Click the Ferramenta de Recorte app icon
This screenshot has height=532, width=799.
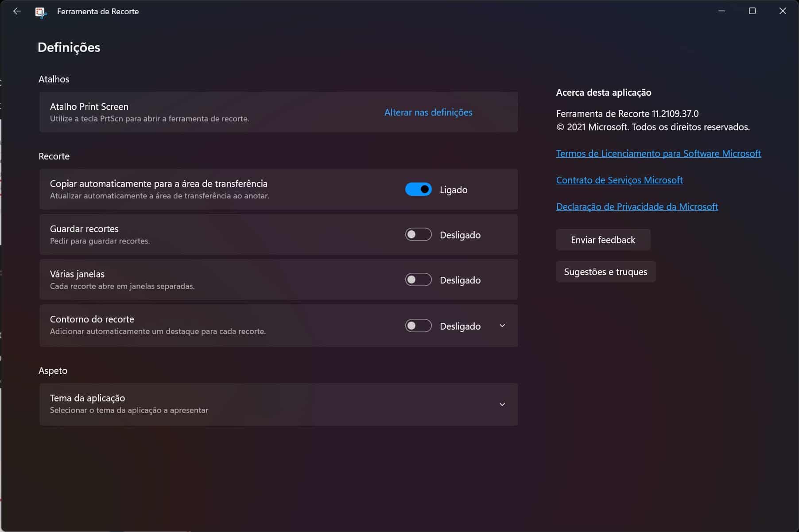coord(41,12)
